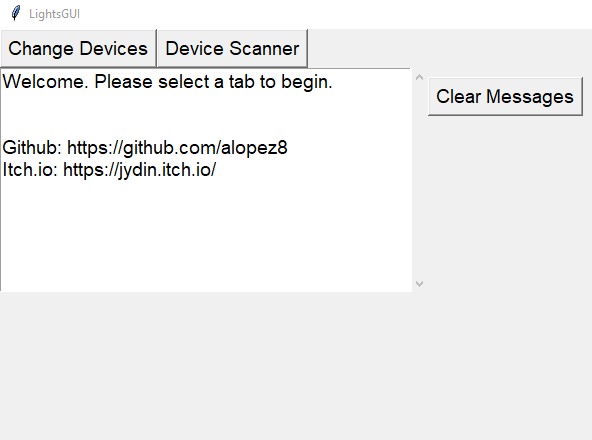Viewport: 592px width, 440px height.
Task: Clear Messages using the right-side button
Action: tap(505, 96)
